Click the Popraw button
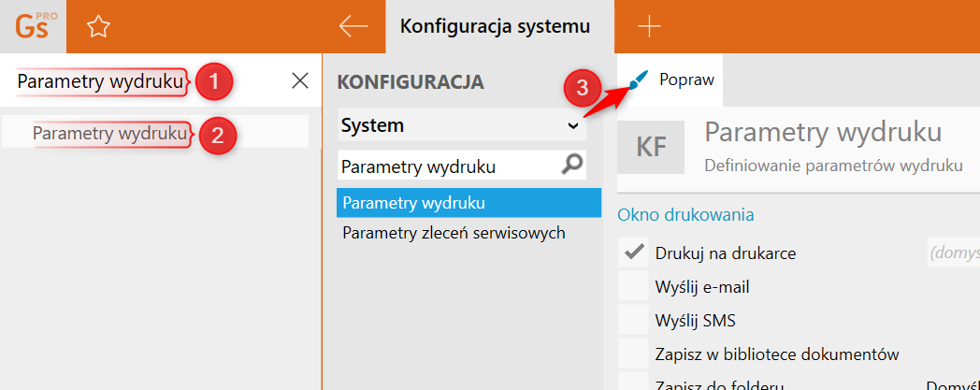Screen dimensions: 980x390 click(685, 80)
